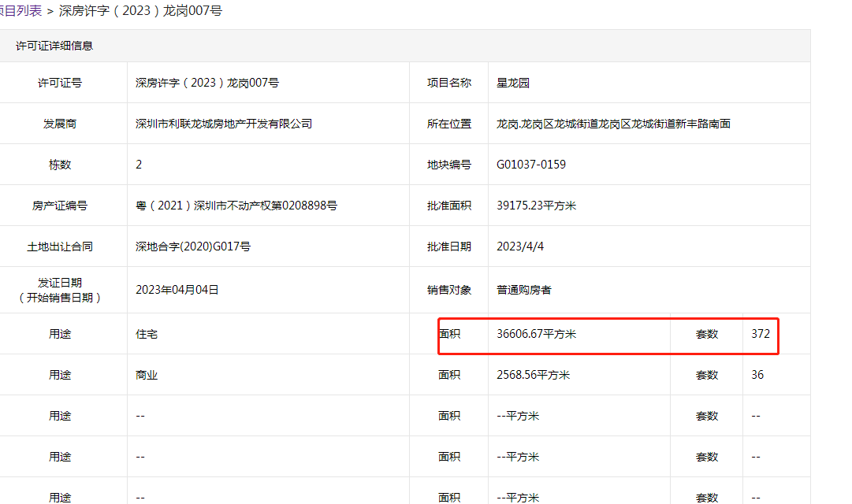Select the project name 星龙园
This screenshot has width=852, height=504.
[x=513, y=83]
